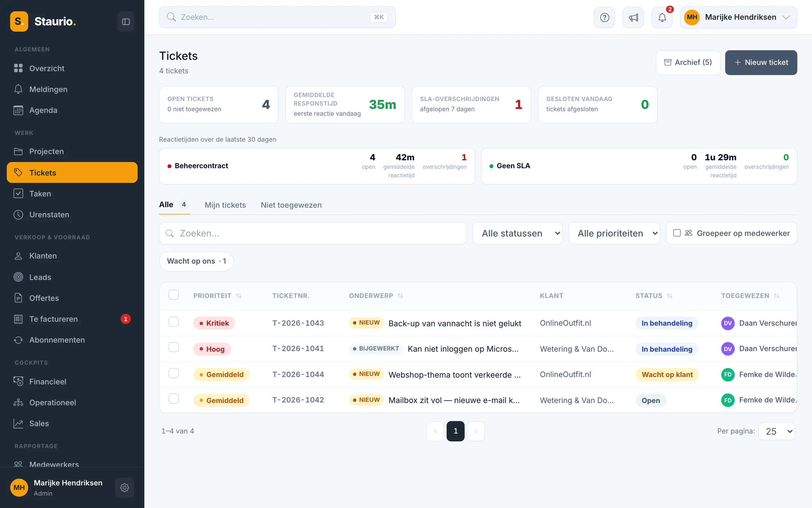Click the tickets list Zoeken field
Screen dimensions: 812x508
313,233
